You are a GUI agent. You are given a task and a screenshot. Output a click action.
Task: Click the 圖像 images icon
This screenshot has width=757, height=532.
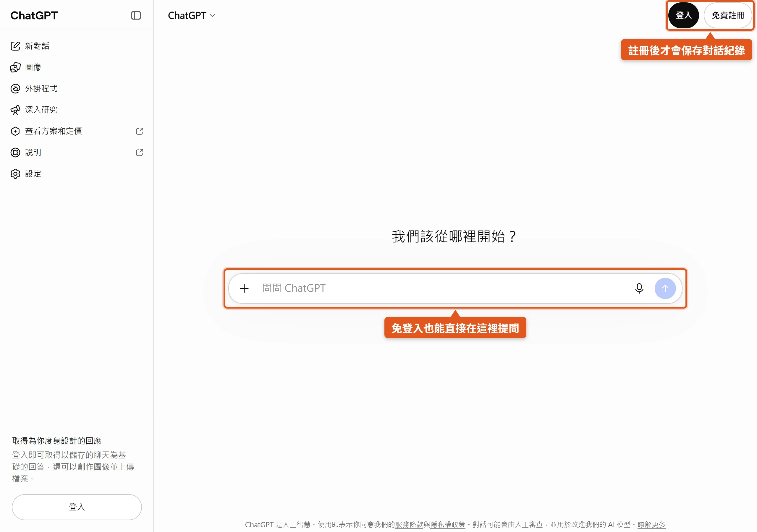tap(15, 67)
